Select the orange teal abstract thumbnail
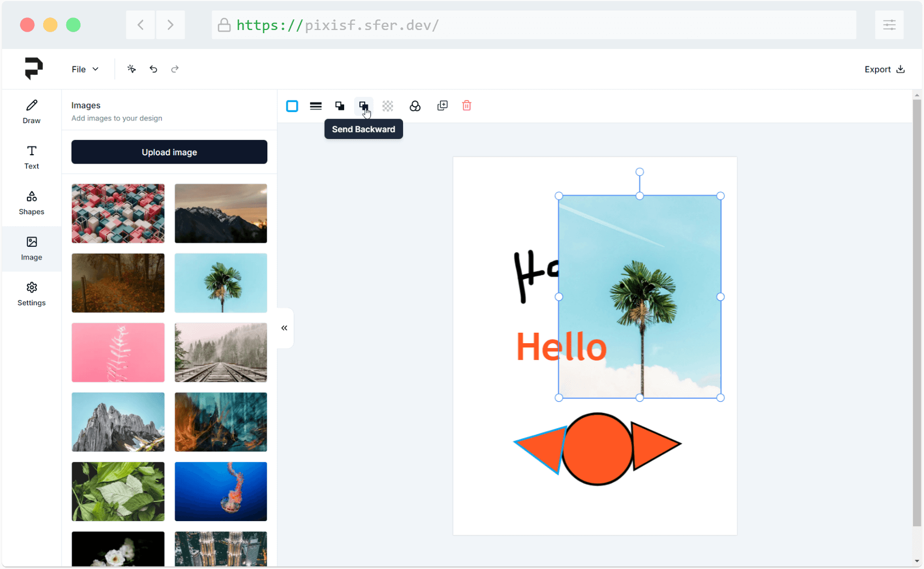Image resolution: width=924 pixels, height=569 pixels. 221,422
